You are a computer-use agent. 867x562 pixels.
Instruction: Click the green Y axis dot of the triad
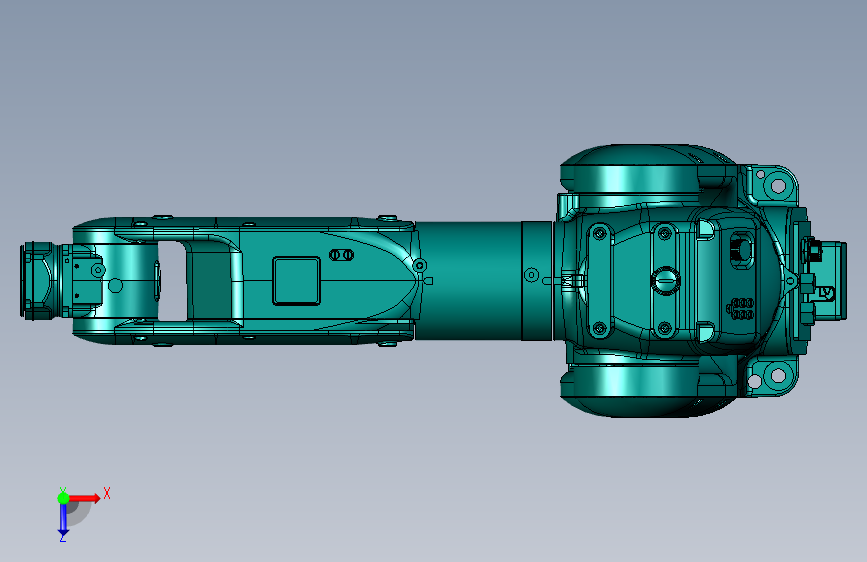(63, 498)
